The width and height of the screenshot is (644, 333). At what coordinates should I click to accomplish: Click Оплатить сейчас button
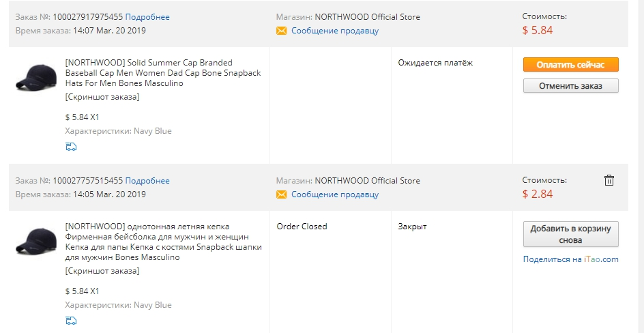click(x=570, y=65)
